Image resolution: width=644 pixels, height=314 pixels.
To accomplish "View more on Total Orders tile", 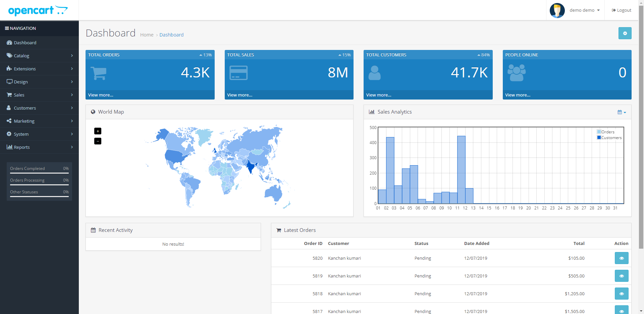I will click(101, 95).
